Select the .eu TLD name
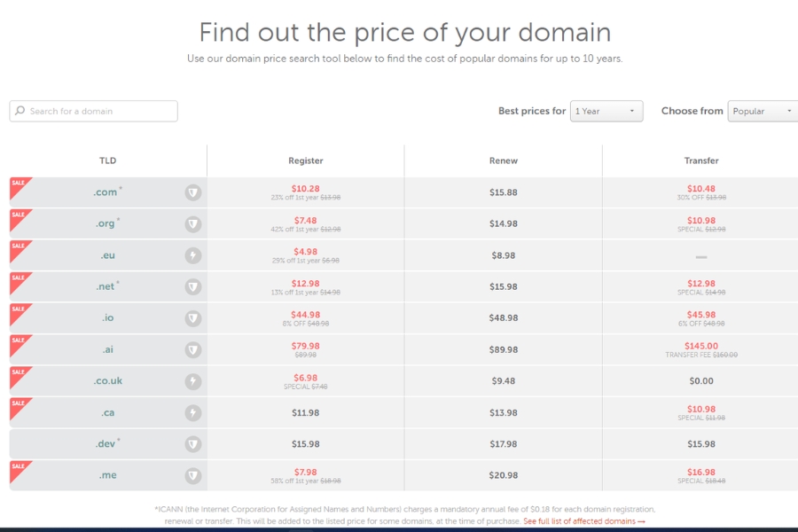This screenshot has height=532, width=798. (x=107, y=255)
